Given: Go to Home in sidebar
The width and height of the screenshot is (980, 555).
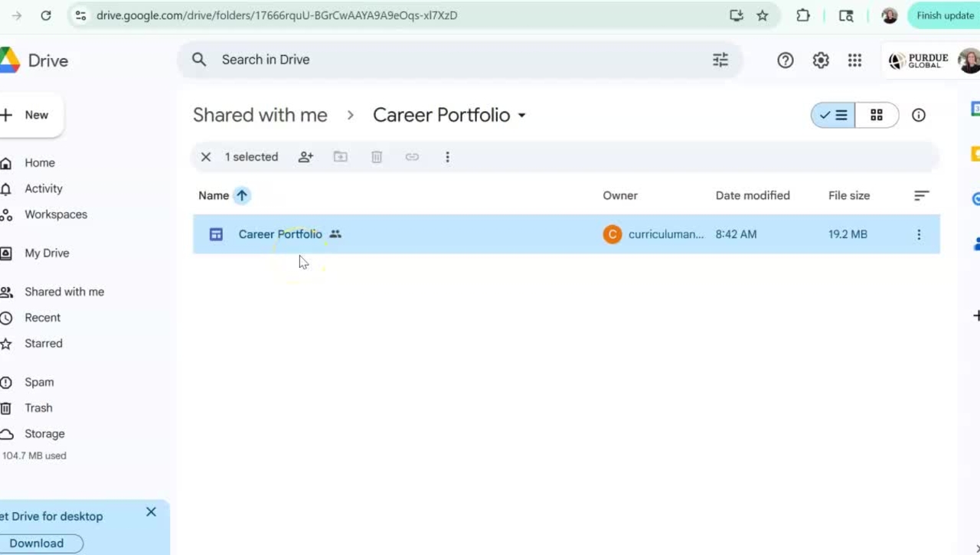Looking at the screenshot, I should pos(40,163).
